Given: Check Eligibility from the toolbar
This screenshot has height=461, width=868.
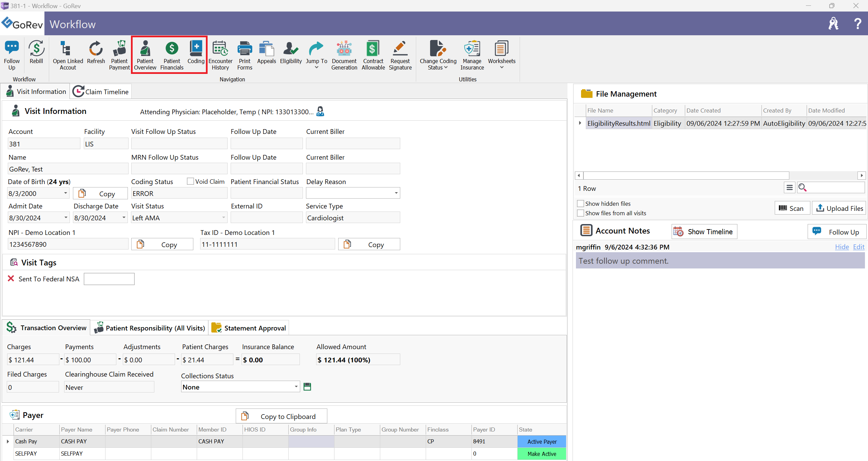Looking at the screenshot, I should pos(291,52).
